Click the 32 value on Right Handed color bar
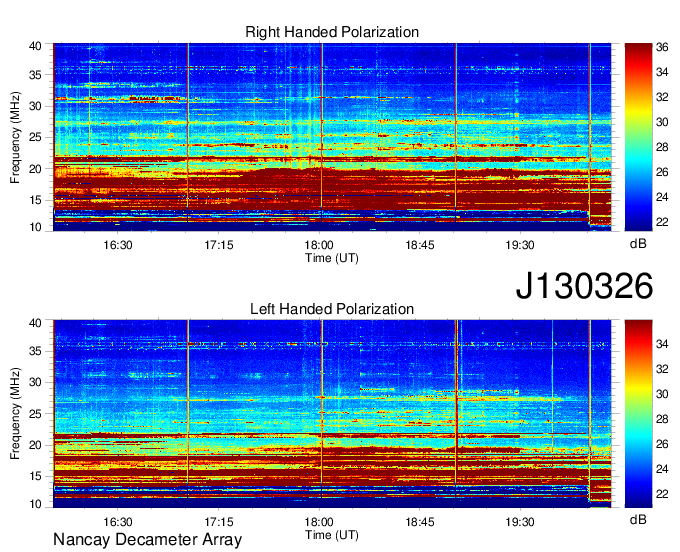 click(662, 97)
